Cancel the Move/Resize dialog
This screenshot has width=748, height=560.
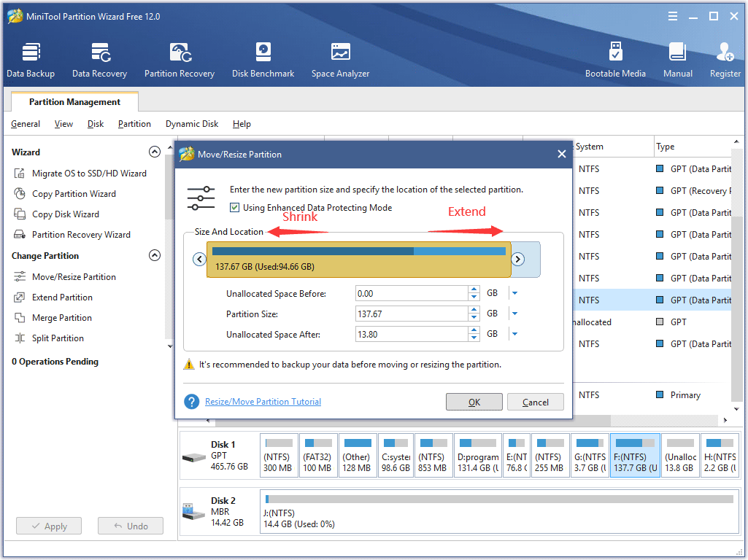535,402
